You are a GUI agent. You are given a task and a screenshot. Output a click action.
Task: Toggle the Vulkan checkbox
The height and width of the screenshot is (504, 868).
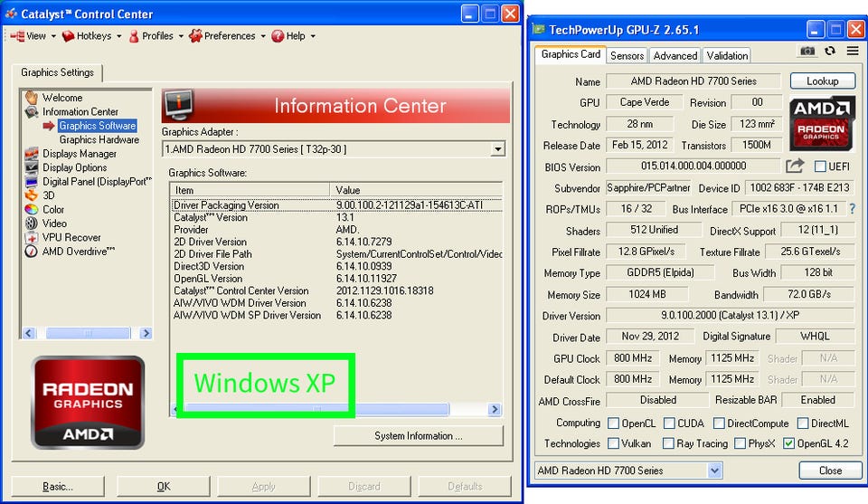tap(613, 443)
